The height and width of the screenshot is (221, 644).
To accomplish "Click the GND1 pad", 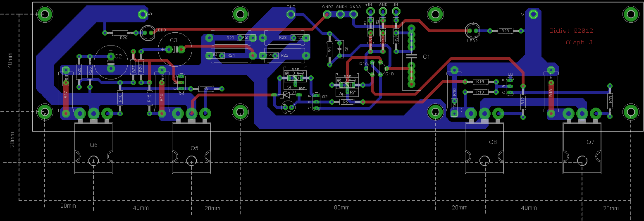I will 341,14.
